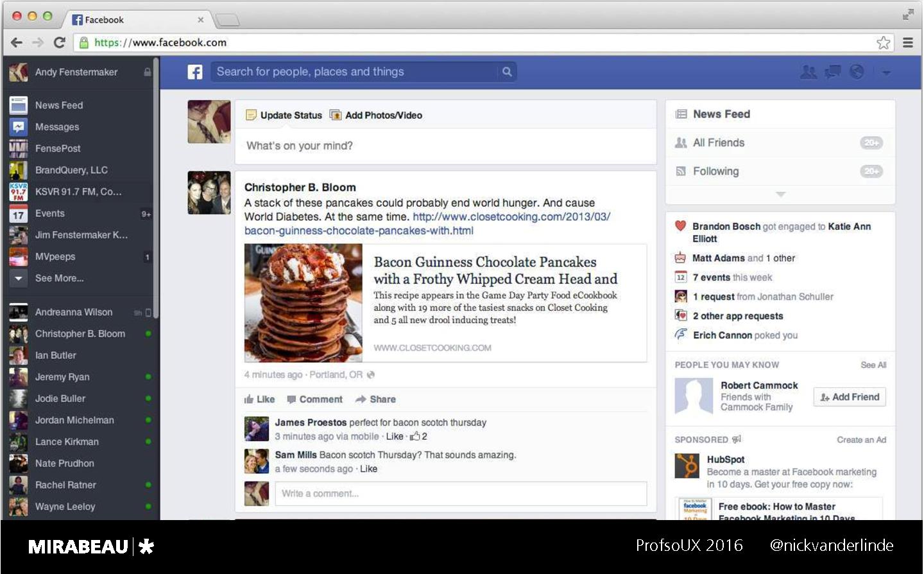
Task: Open KSVR 91.7 FM page in the sidebar
Action: [77, 192]
